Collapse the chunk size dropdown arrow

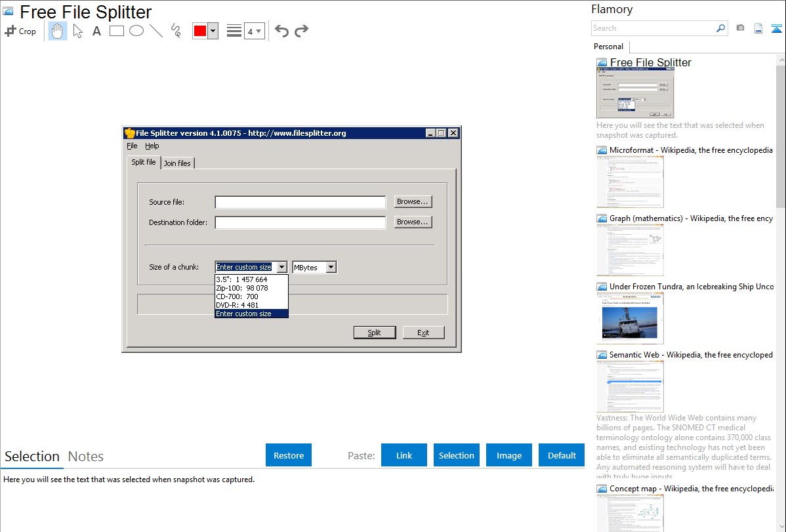click(281, 267)
